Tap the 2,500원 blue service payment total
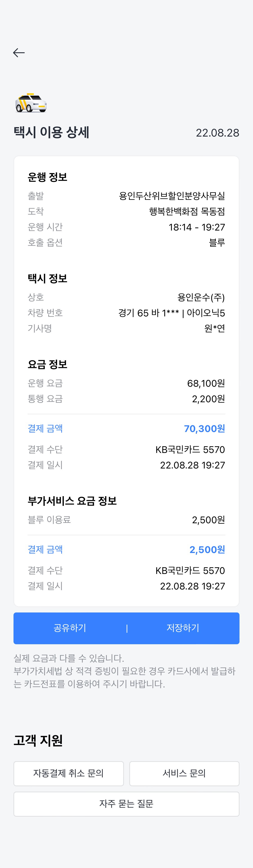 click(207, 550)
